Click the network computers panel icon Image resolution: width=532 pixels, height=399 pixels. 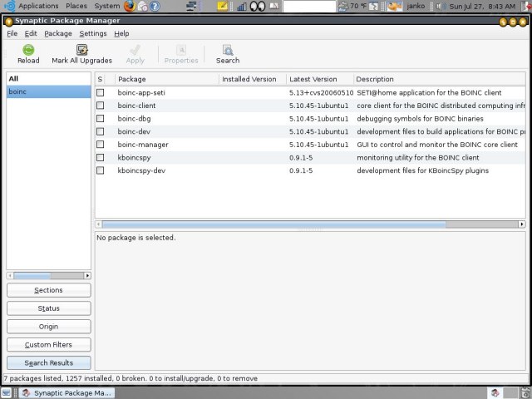pyautogui.click(x=192, y=6)
